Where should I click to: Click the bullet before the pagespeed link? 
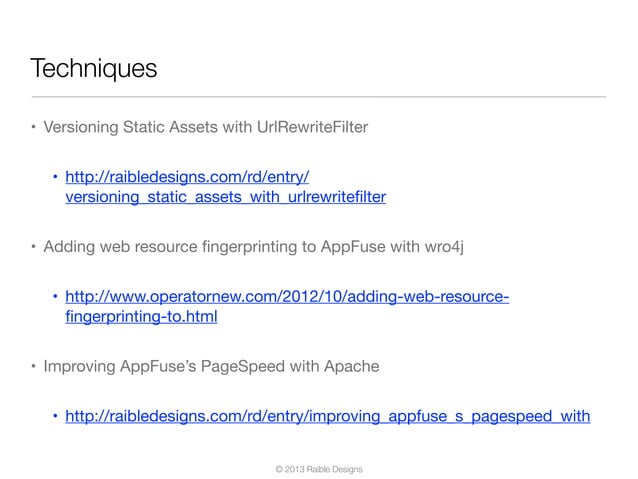coord(56,418)
